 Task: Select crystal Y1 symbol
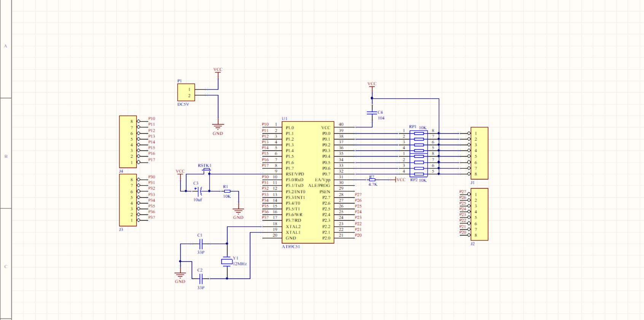point(227,261)
